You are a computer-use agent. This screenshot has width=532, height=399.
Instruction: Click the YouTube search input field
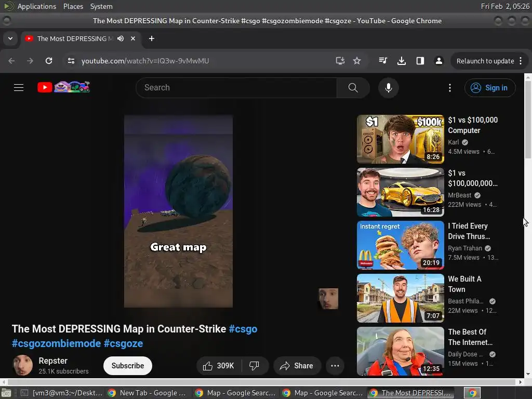pyautogui.click(x=236, y=87)
